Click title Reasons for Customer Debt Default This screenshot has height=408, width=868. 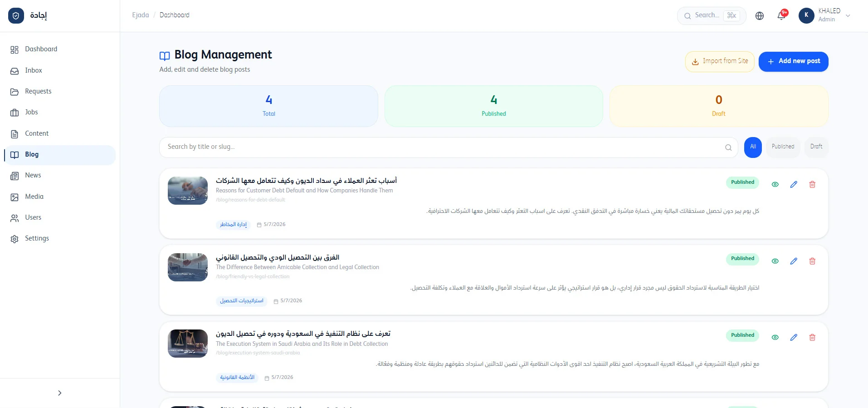click(304, 191)
